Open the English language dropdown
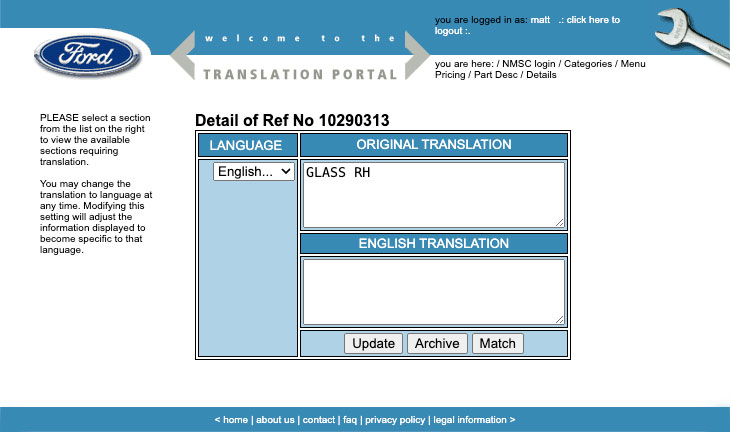 pos(254,171)
